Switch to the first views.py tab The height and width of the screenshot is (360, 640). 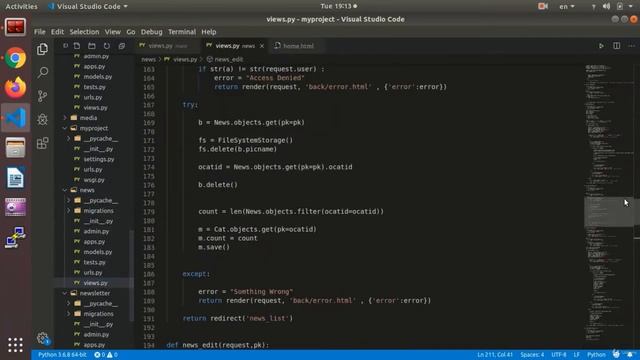(167, 46)
